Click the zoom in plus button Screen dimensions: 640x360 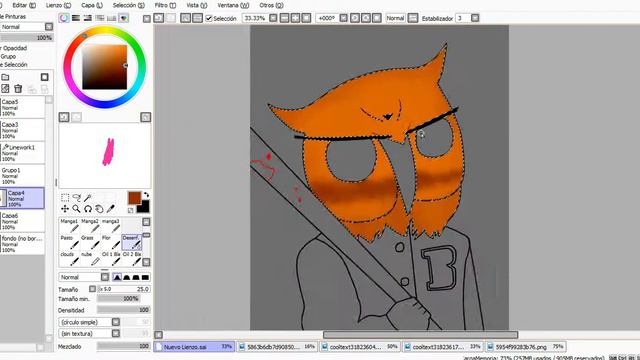(x=295, y=18)
